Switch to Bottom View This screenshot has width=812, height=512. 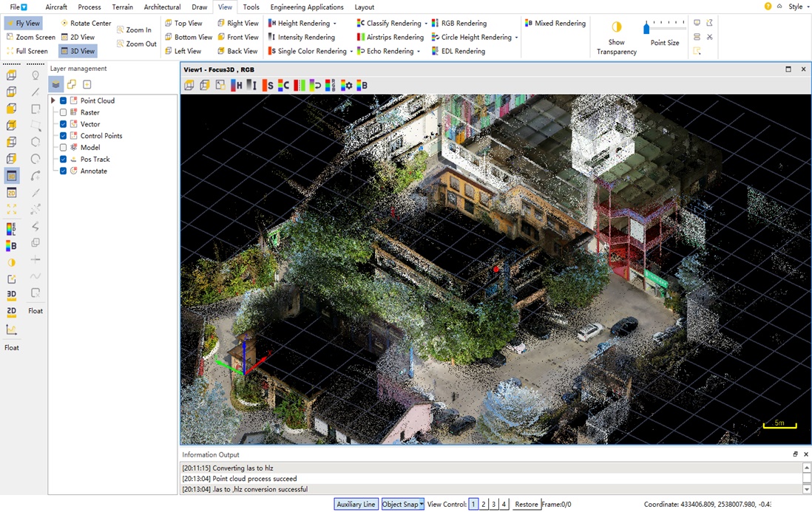pos(189,37)
